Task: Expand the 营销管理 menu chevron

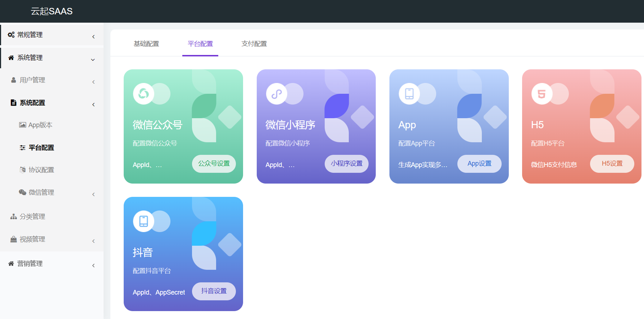Action: pyautogui.click(x=93, y=265)
